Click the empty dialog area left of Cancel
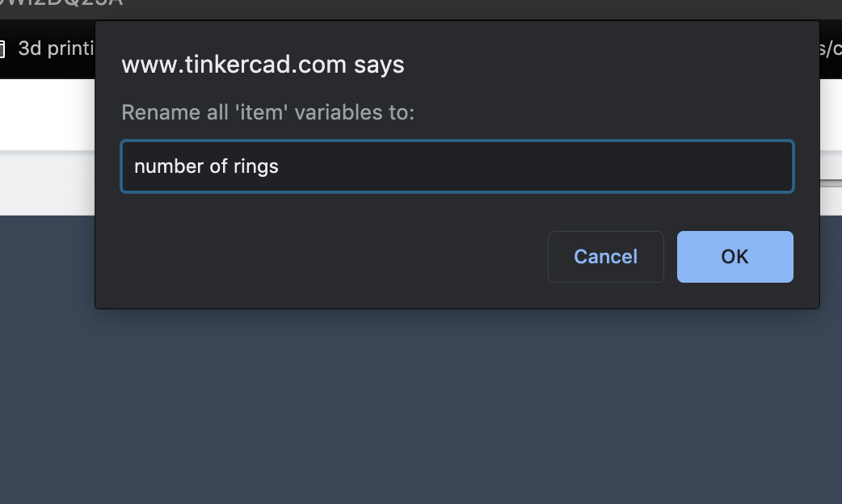Image resolution: width=842 pixels, height=504 pixels. [x=323, y=257]
